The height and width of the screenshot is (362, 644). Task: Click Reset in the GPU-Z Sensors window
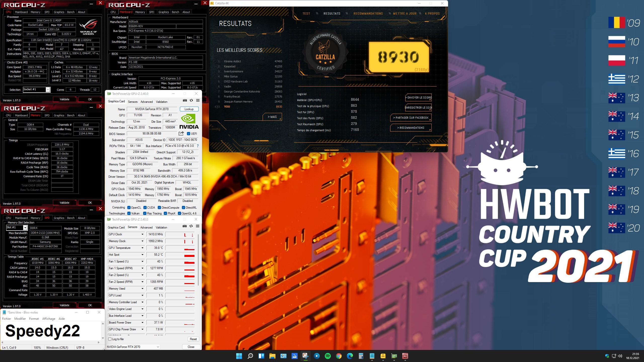point(193,339)
